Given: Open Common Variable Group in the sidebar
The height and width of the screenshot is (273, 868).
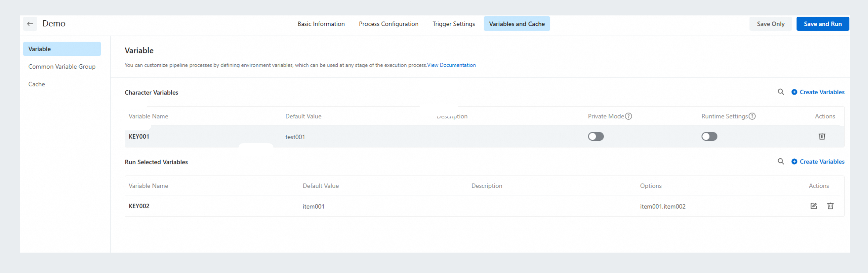Looking at the screenshot, I should click(62, 66).
